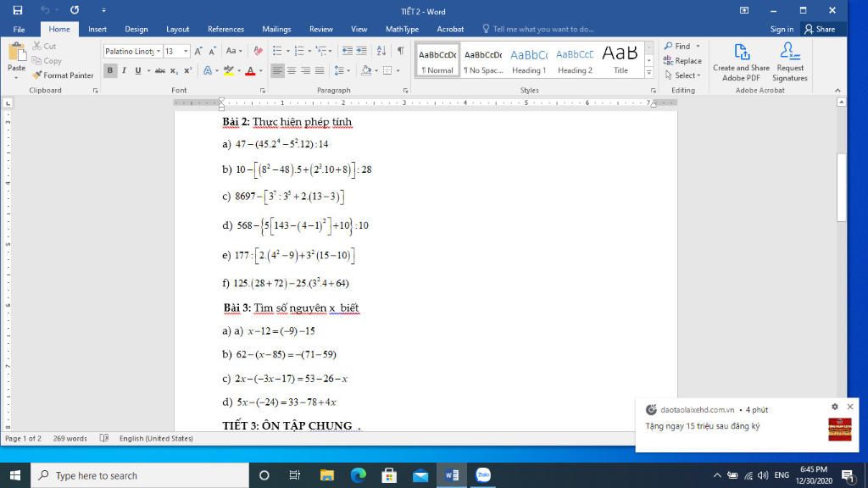Switch to the References tab
The image size is (868, 488).
click(225, 30)
